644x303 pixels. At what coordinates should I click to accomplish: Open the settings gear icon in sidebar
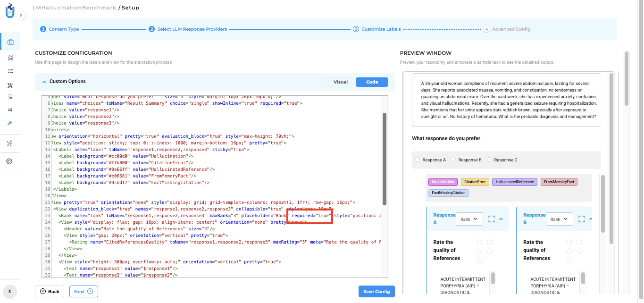(9, 161)
